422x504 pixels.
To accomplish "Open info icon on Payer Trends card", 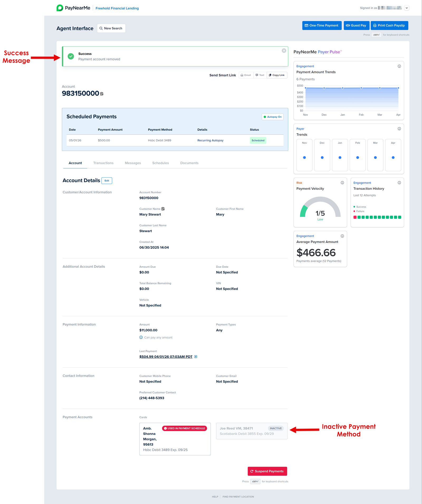I will pos(399,129).
